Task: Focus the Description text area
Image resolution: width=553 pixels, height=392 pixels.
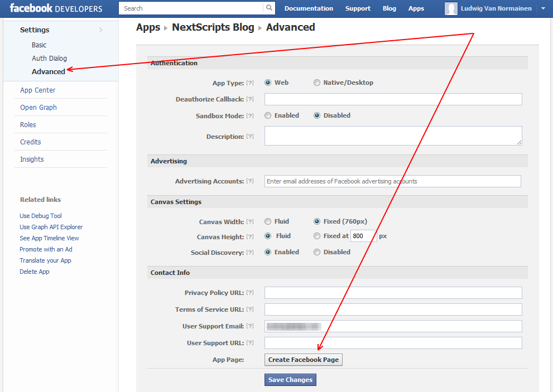Action: [393, 135]
